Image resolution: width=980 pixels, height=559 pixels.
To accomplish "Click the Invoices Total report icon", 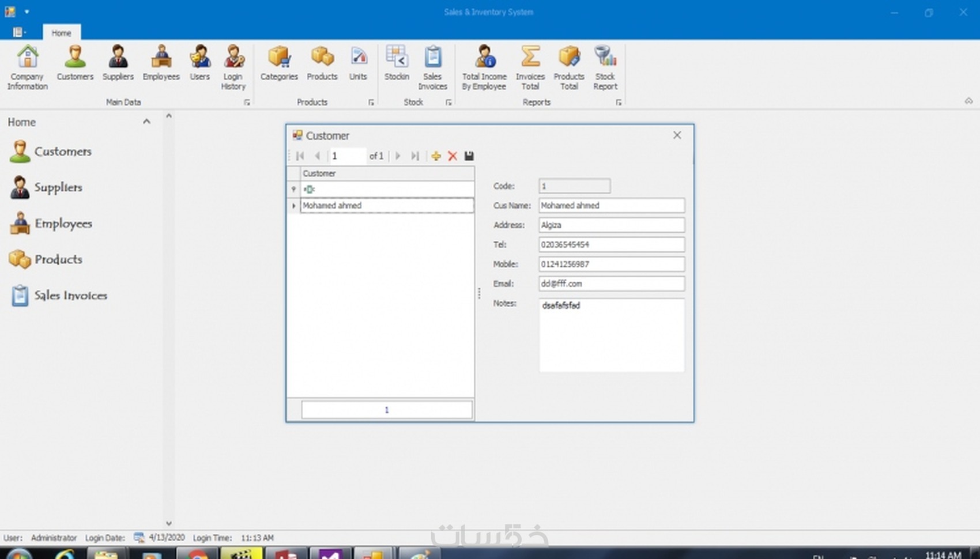I will [x=530, y=67].
